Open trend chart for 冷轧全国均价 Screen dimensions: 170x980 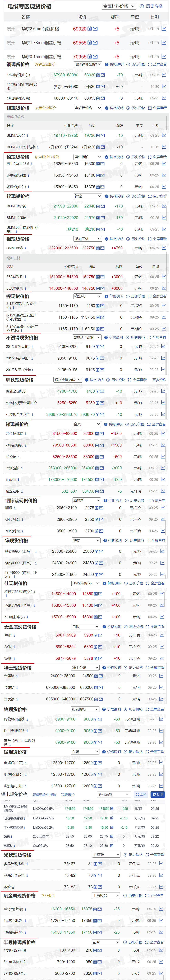click(163, 391)
